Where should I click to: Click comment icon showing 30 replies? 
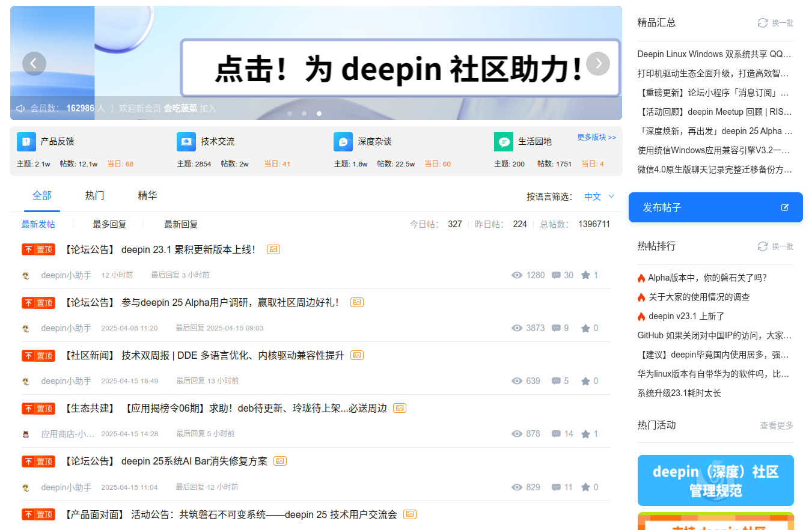point(556,275)
